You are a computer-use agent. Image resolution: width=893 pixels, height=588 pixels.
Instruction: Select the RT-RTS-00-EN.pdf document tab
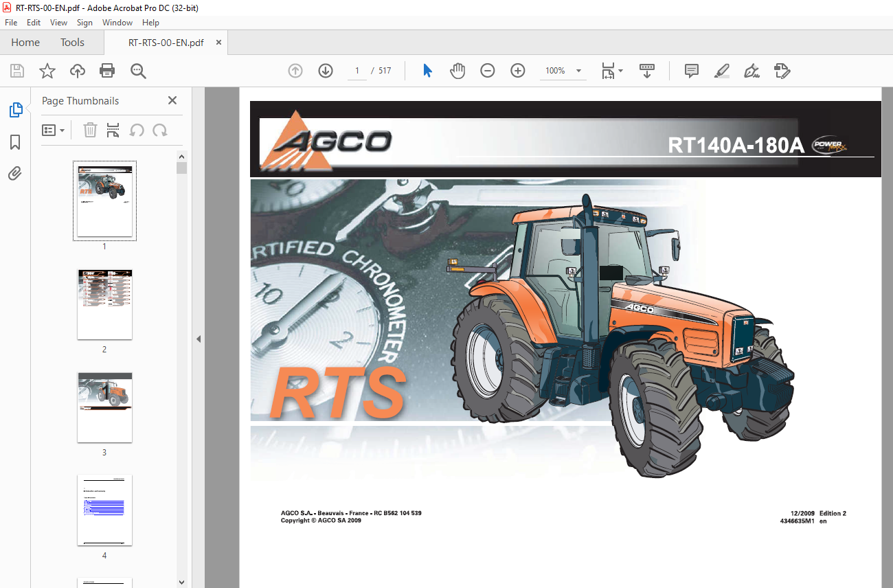[x=166, y=42]
